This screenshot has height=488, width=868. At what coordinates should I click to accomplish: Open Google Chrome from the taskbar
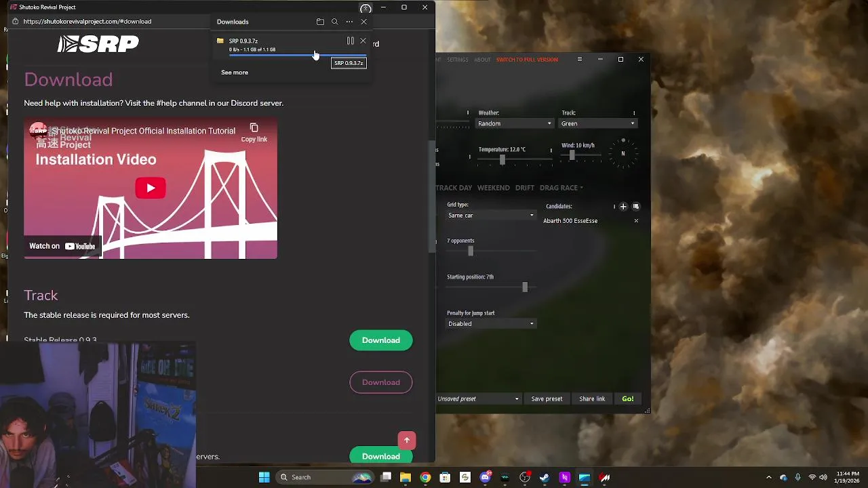click(x=425, y=477)
